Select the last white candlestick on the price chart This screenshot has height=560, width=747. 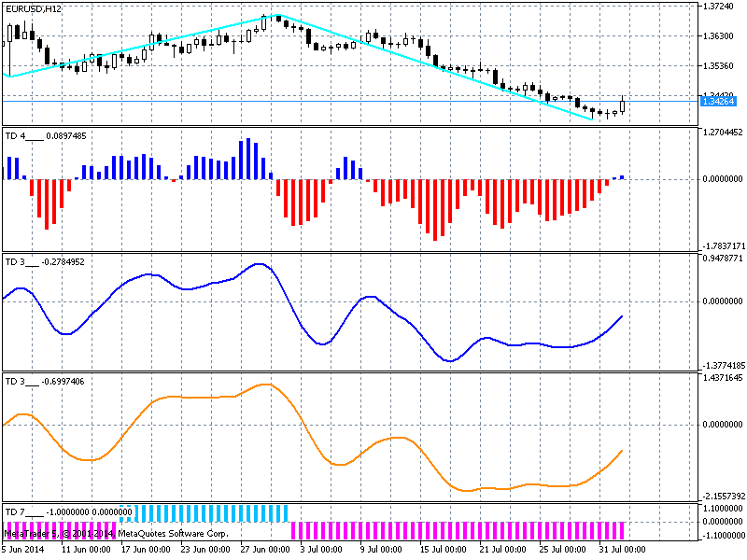pyautogui.click(x=622, y=106)
